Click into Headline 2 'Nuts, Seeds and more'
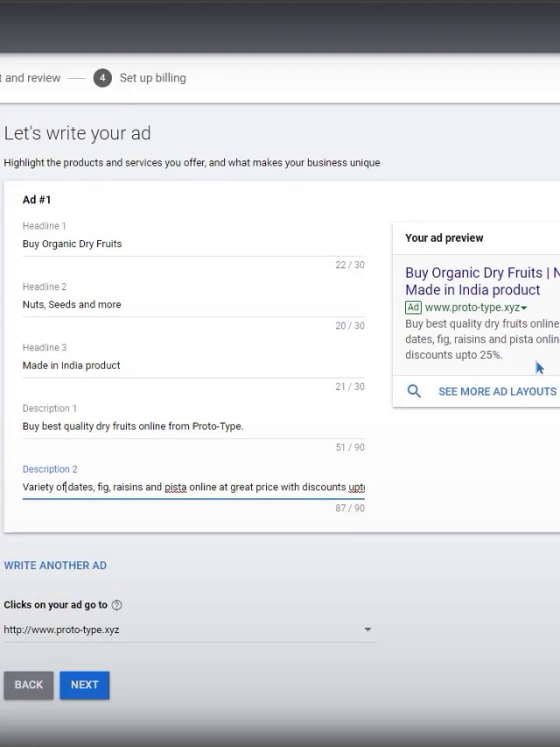 click(x=192, y=305)
